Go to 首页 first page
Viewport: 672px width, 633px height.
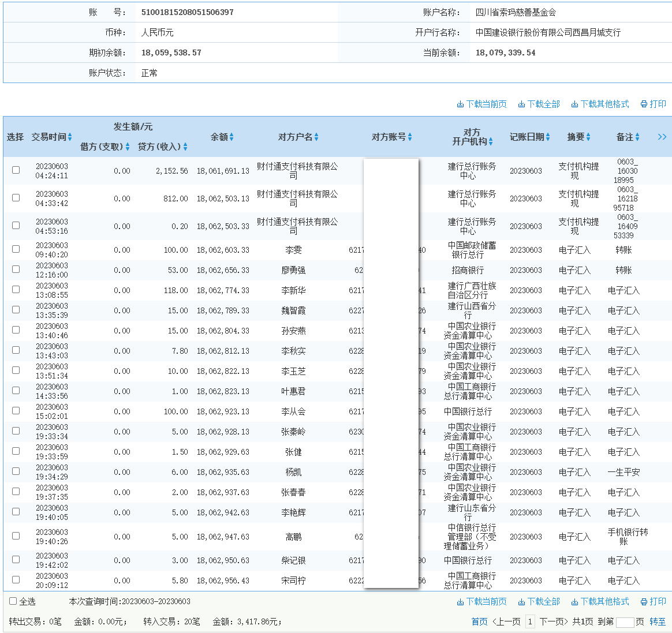[480, 622]
